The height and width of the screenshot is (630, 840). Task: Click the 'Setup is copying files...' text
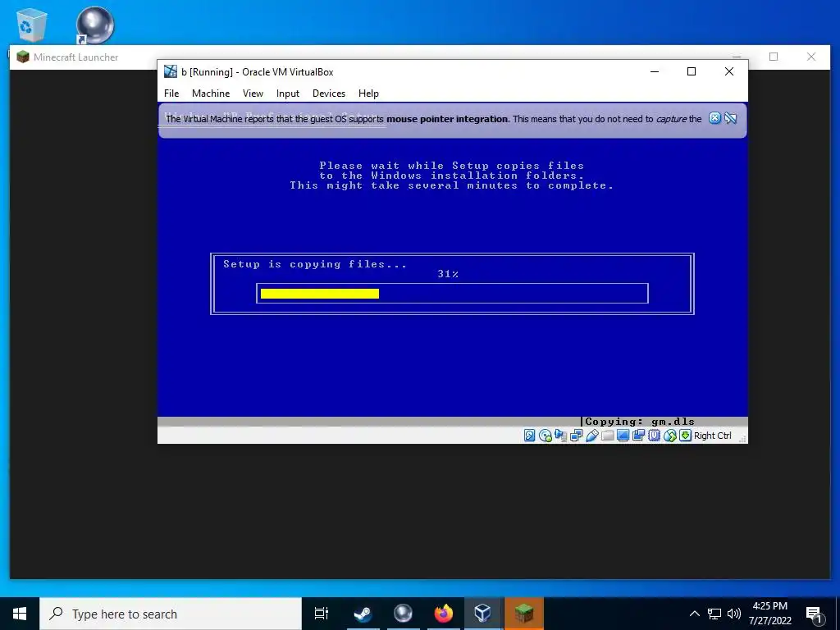click(315, 264)
